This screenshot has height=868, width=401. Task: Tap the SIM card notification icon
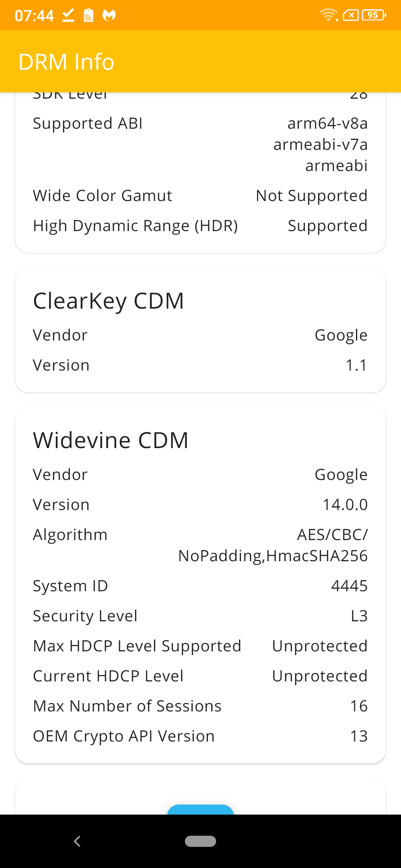88,15
